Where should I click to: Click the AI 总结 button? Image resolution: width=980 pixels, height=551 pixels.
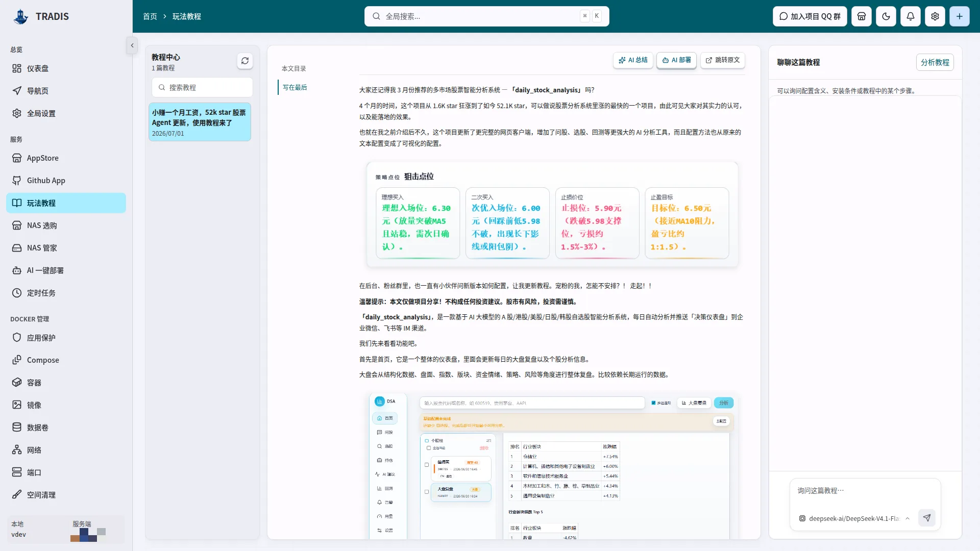click(x=633, y=60)
